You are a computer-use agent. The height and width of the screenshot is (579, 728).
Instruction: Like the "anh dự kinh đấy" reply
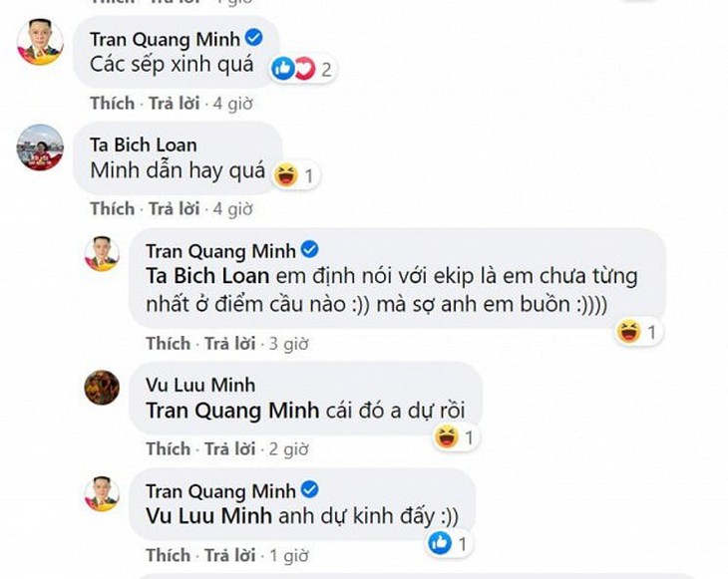pos(168,554)
